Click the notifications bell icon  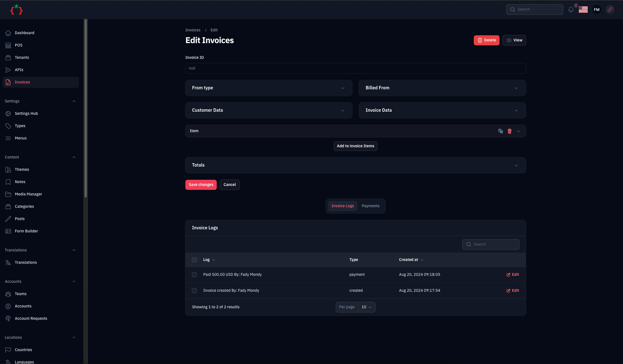point(571,10)
